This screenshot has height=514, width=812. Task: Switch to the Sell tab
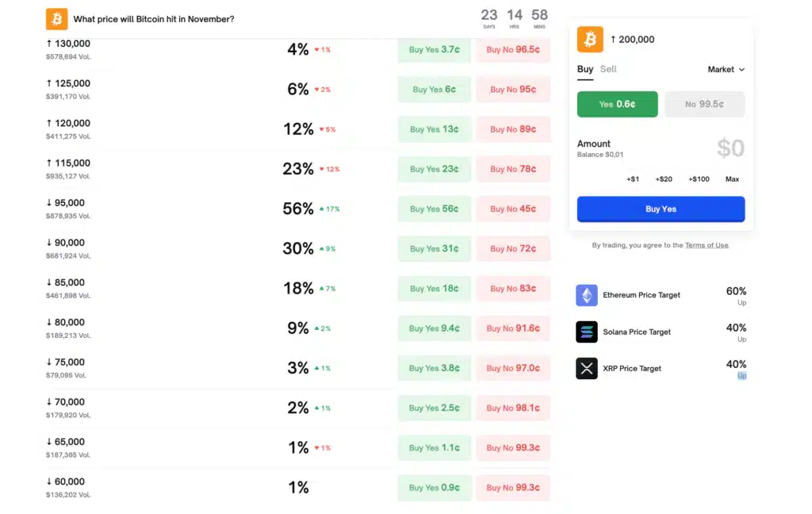coord(607,69)
